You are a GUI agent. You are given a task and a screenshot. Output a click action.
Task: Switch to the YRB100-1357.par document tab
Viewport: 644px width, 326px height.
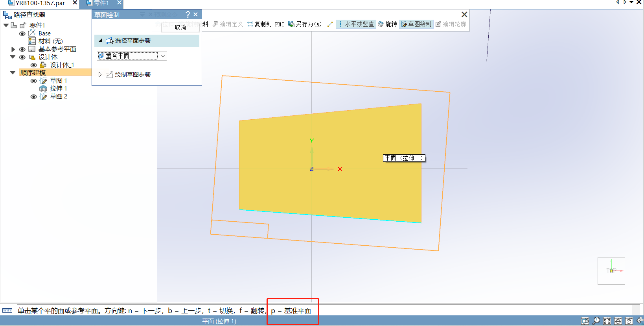click(x=39, y=4)
